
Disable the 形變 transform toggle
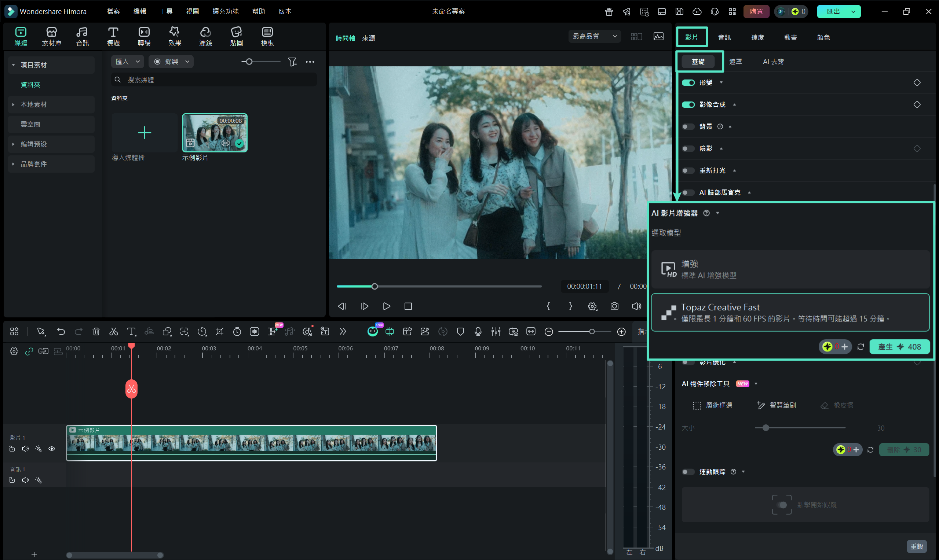[688, 82]
